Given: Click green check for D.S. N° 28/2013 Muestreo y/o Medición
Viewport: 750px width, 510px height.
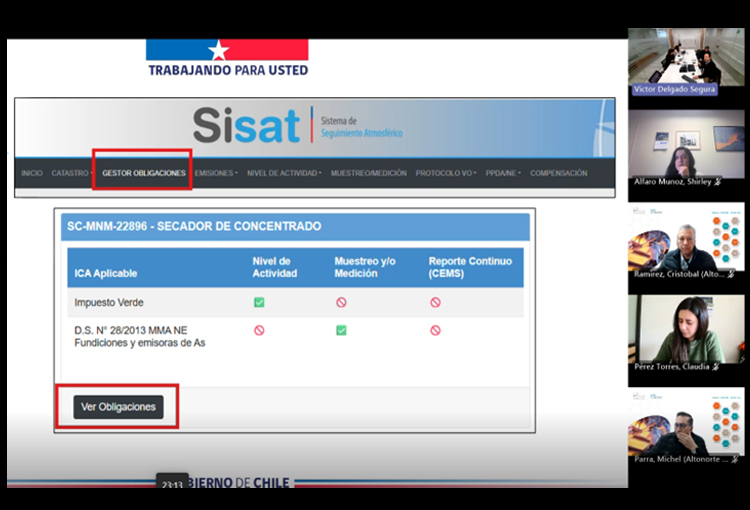Looking at the screenshot, I should (x=341, y=330).
